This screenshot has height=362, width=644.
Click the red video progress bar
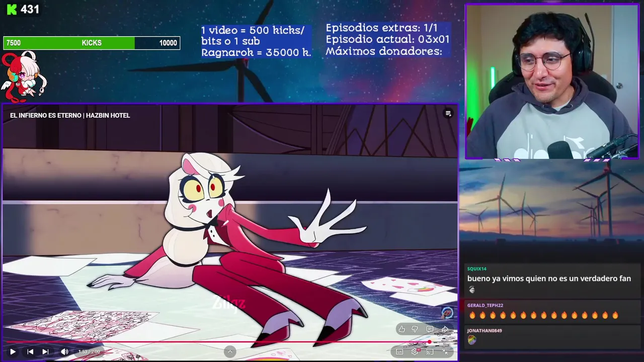tap(230, 342)
